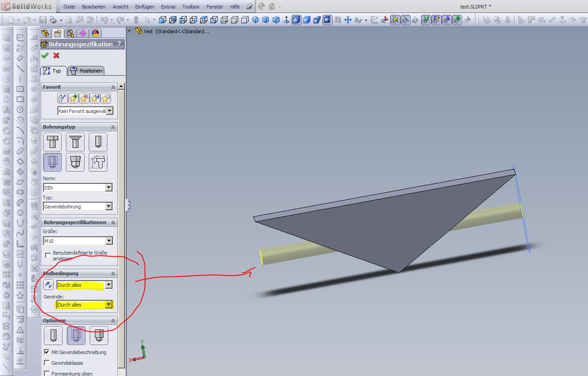Viewport: 588px width, 376px height.
Task: Expand the test part tree node
Action: [x=129, y=31]
